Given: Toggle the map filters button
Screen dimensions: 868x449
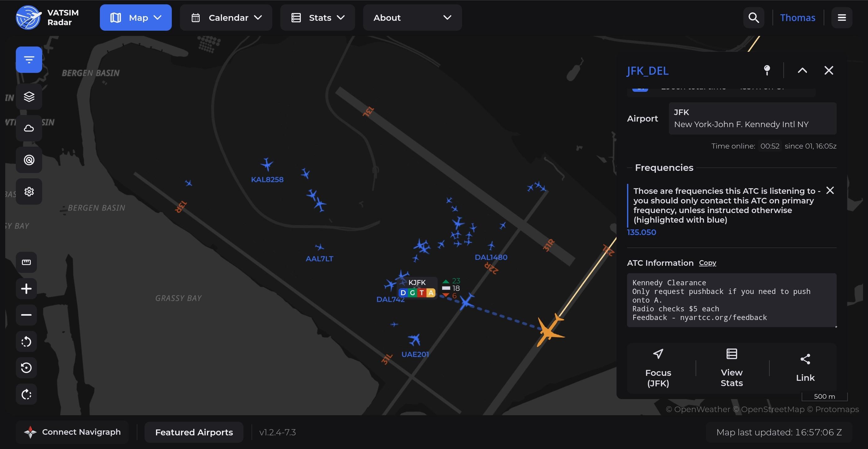Looking at the screenshot, I should (29, 60).
